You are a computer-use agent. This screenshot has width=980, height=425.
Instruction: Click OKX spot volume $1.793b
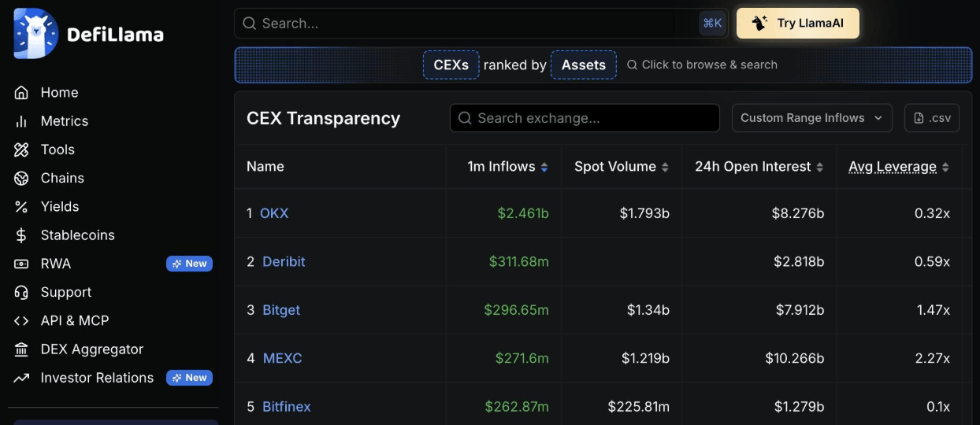point(644,213)
